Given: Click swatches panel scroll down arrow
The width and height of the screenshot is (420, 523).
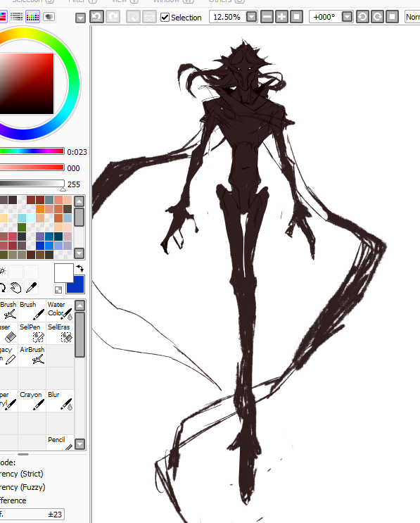Looking at the screenshot, I should 79,253.
